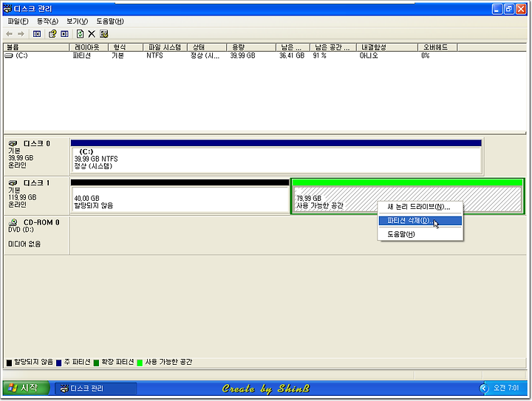Open the Help question-mark toolbar icon
The height and width of the screenshot is (401, 532).
click(x=52, y=34)
